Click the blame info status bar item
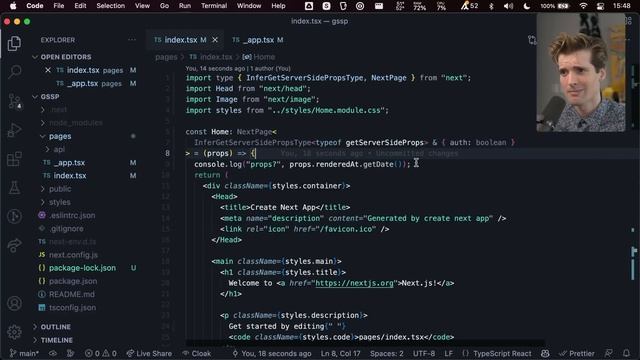This screenshot has height=360, width=640. click(271, 353)
